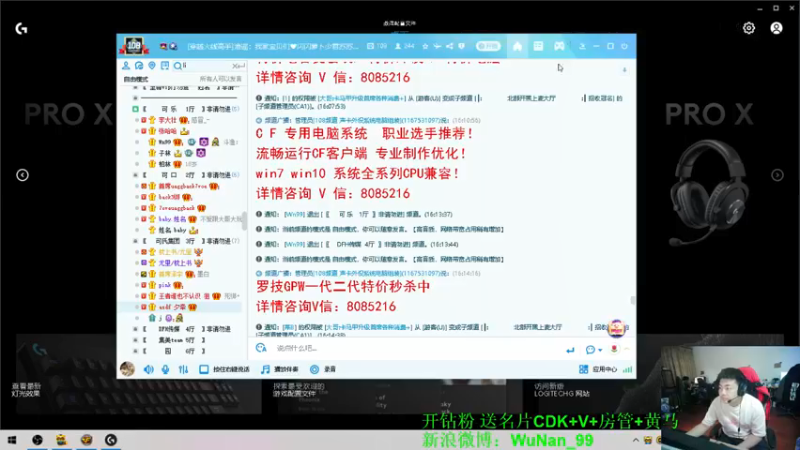Click the flower gift icon near chat input

pos(614,349)
